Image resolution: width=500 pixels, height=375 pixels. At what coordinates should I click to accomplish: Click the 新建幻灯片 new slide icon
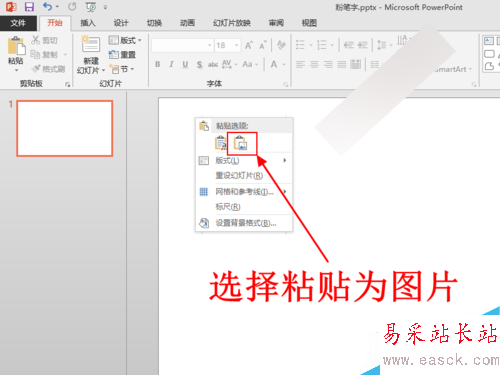90,44
